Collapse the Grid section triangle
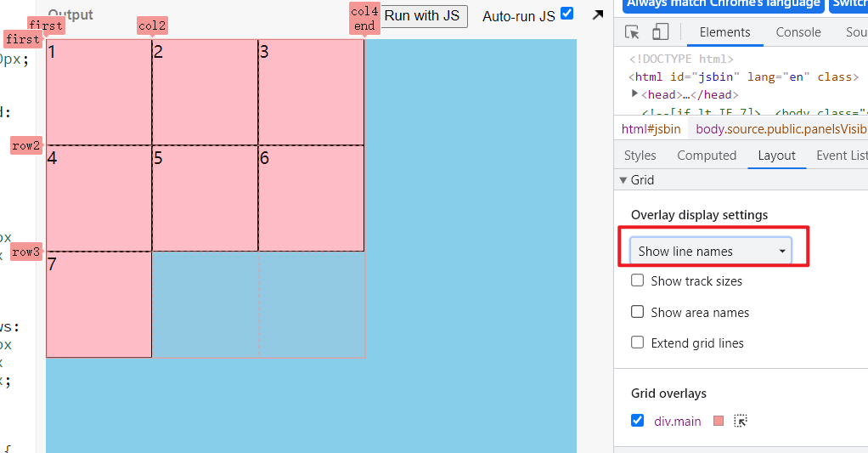 click(x=623, y=180)
